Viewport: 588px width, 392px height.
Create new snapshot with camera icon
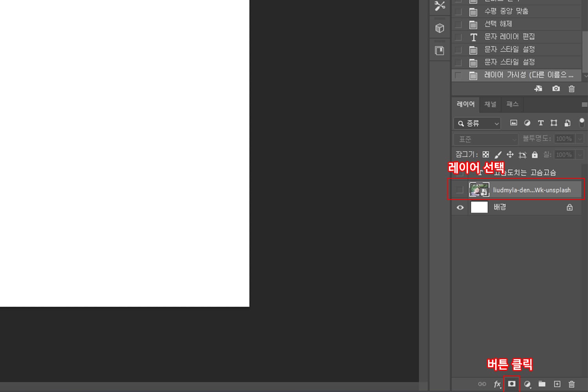pos(556,89)
